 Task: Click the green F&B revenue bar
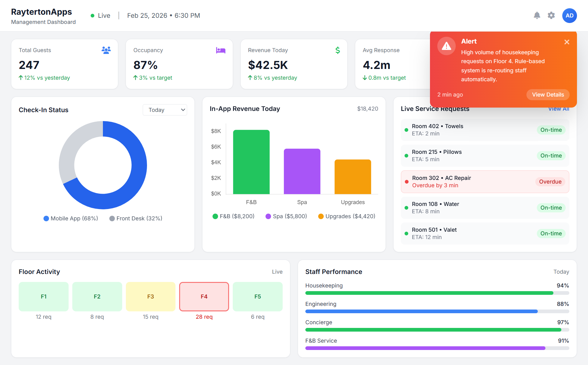pos(251,162)
